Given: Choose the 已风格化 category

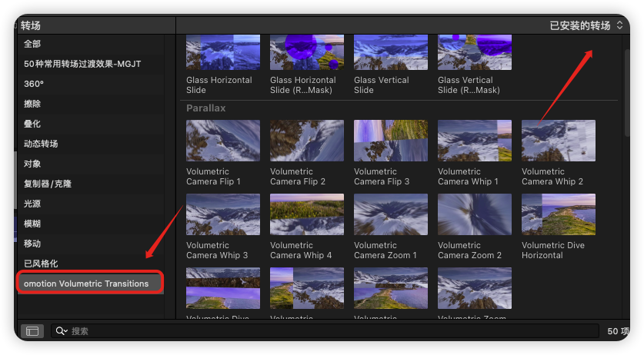Looking at the screenshot, I should tap(90, 264).
